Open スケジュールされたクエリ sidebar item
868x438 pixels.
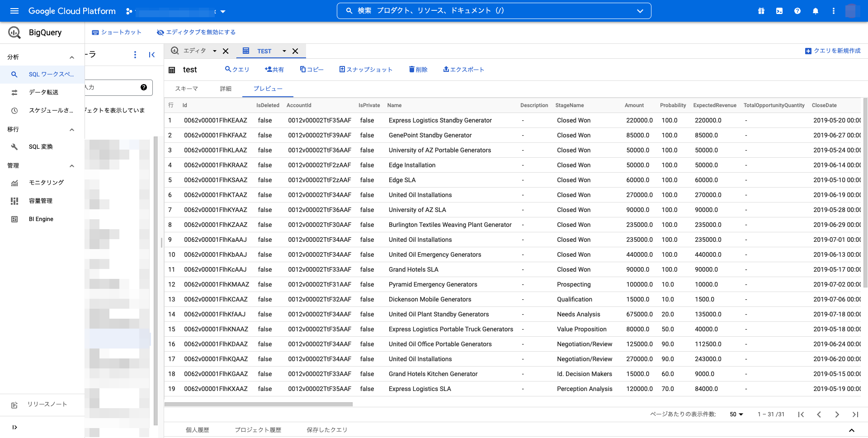pos(42,110)
